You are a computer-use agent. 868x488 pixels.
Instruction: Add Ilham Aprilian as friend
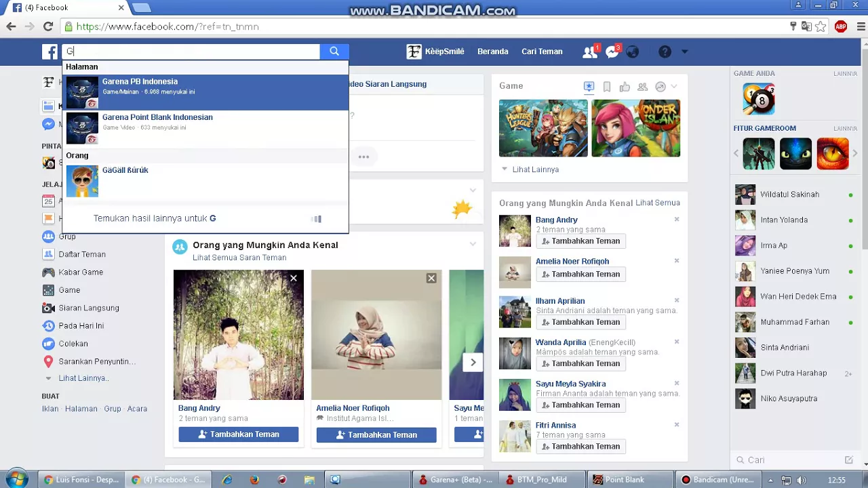[x=580, y=322]
